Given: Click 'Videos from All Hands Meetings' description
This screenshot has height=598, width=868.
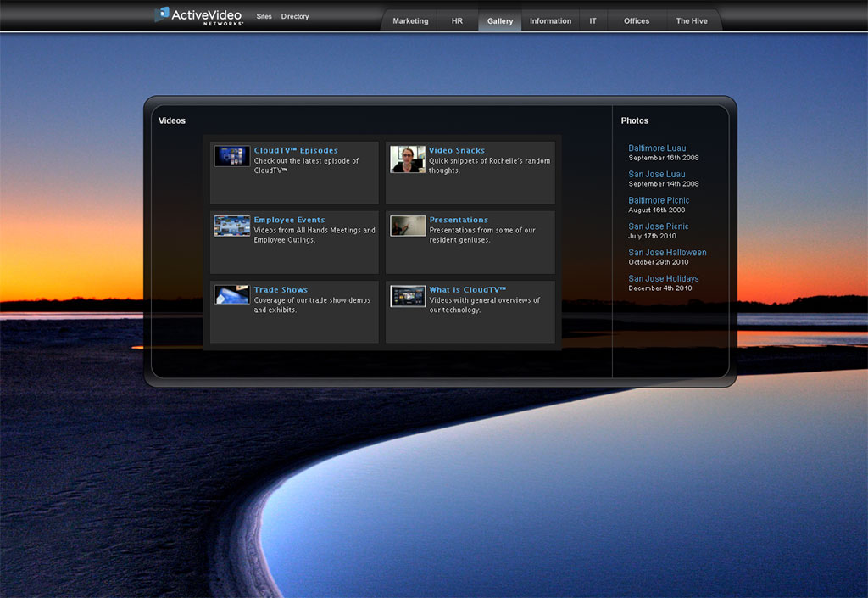Looking at the screenshot, I should [x=314, y=235].
